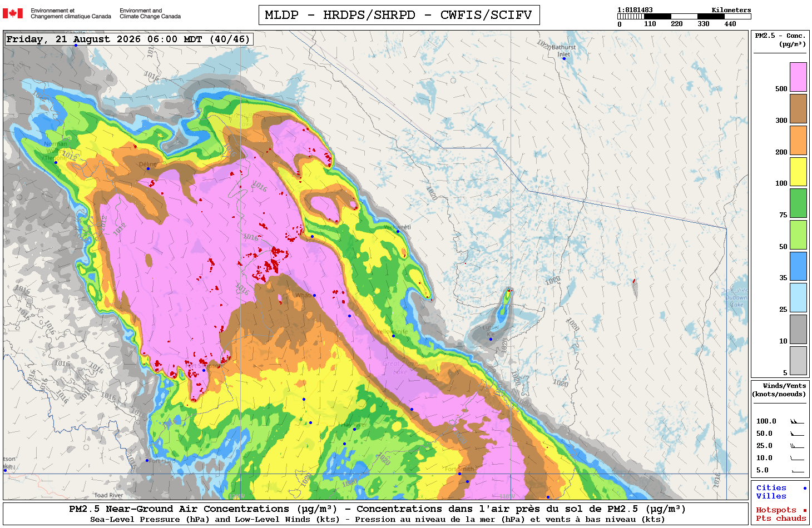This screenshot has width=812, height=528.
Task: Click the blue city dot at Yellowknife
Action: click(393, 336)
